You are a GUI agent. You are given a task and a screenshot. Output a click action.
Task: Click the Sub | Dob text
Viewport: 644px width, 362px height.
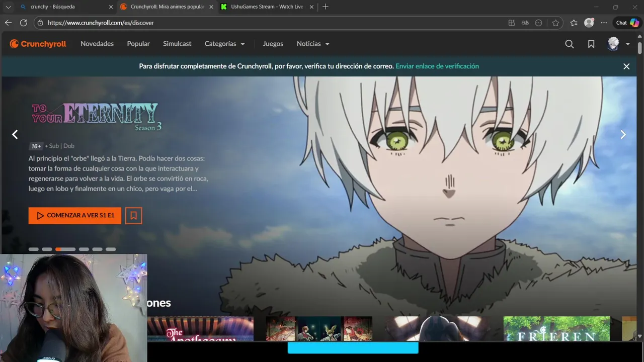[62, 146]
